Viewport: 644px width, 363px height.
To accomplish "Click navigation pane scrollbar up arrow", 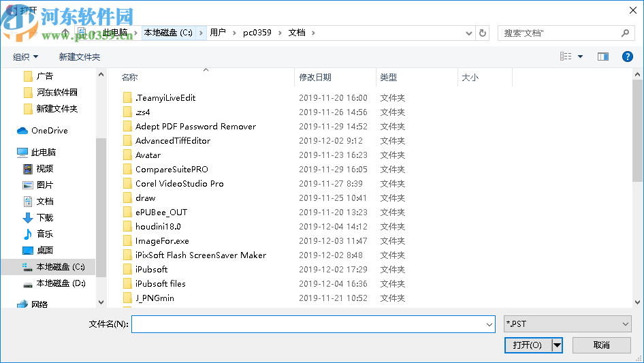I will [x=101, y=74].
